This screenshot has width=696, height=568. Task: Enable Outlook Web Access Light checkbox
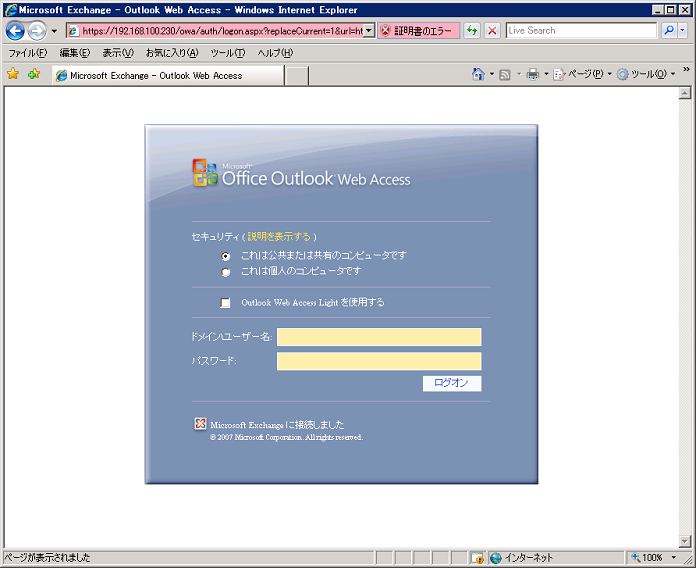click(225, 303)
